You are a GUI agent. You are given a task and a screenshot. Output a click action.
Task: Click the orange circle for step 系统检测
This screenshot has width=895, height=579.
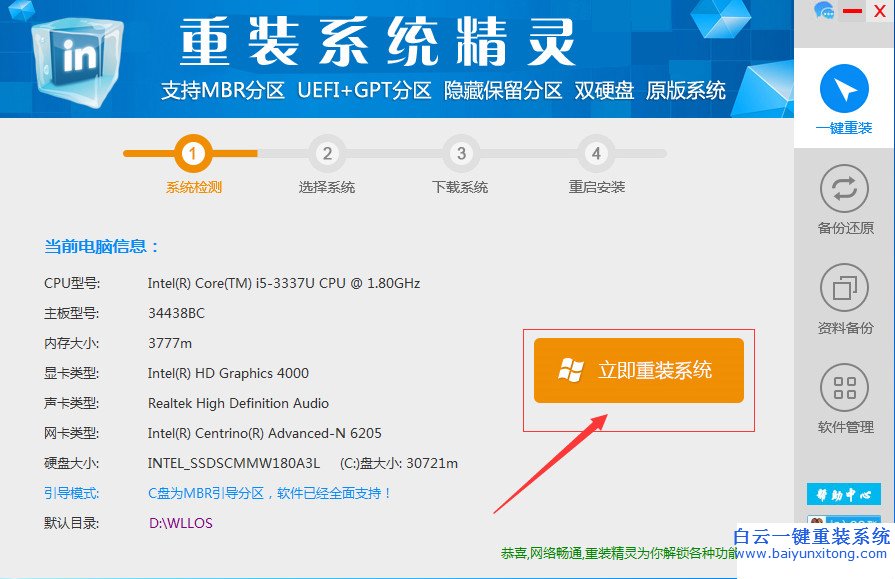click(x=191, y=153)
